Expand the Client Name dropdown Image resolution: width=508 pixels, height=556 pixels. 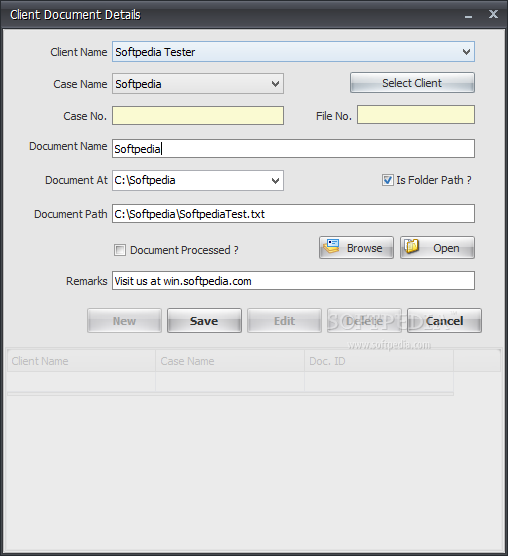pyautogui.click(x=466, y=52)
